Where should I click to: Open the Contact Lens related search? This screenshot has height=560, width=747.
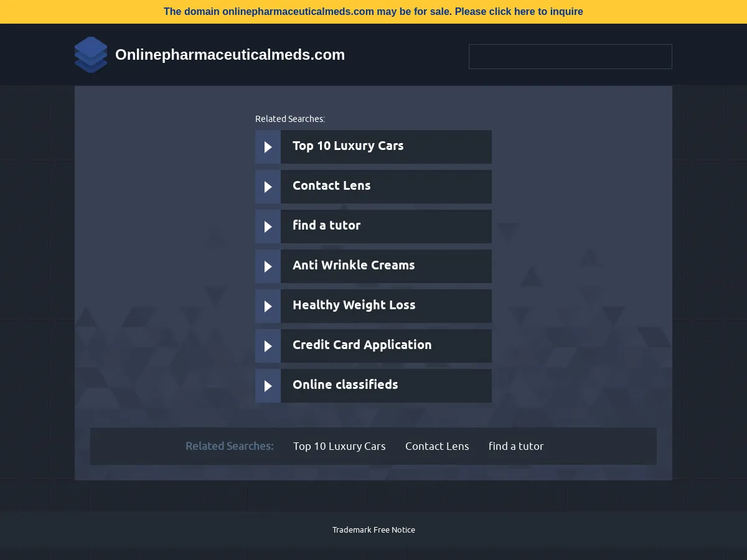[331, 186]
